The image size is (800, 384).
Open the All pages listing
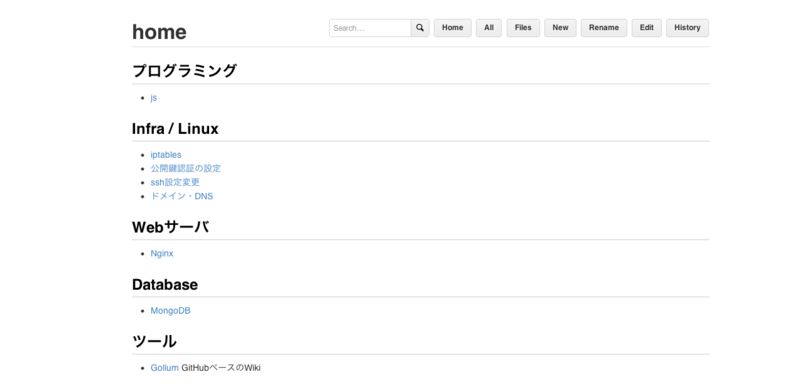pyautogui.click(x=489, y=28)
